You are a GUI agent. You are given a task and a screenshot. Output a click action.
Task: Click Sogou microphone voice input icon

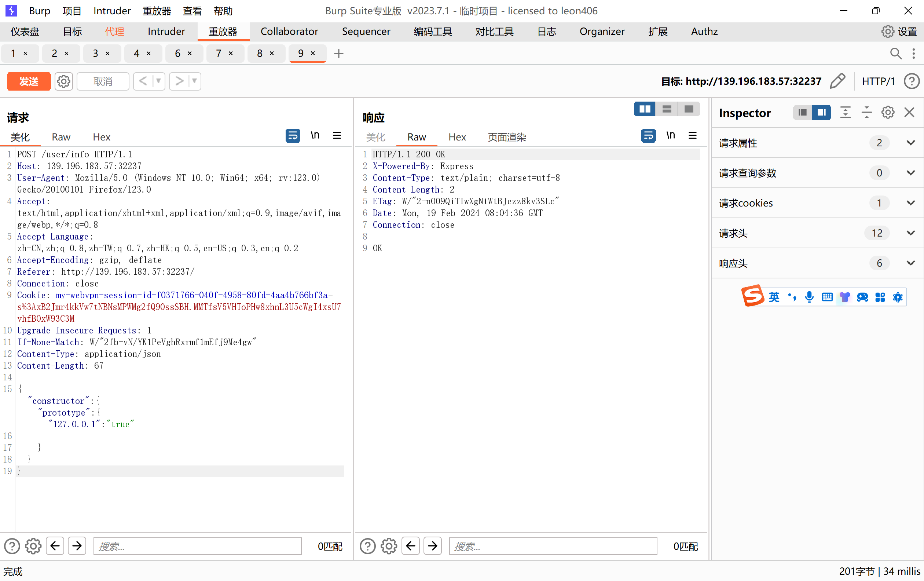809,297
